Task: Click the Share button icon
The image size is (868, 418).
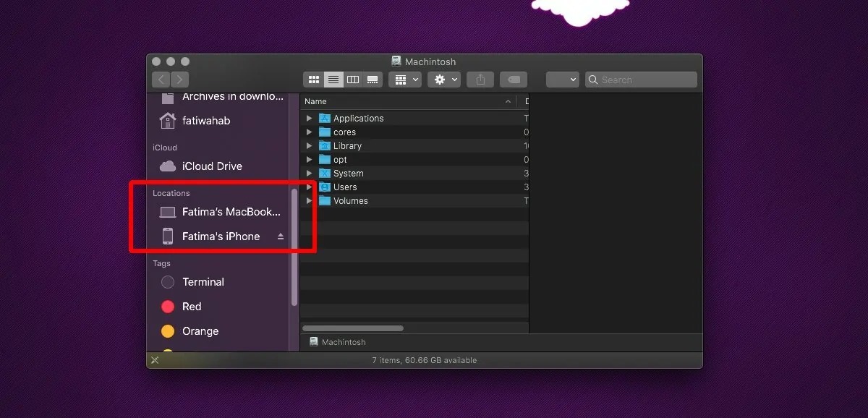Action: (480, 80)
